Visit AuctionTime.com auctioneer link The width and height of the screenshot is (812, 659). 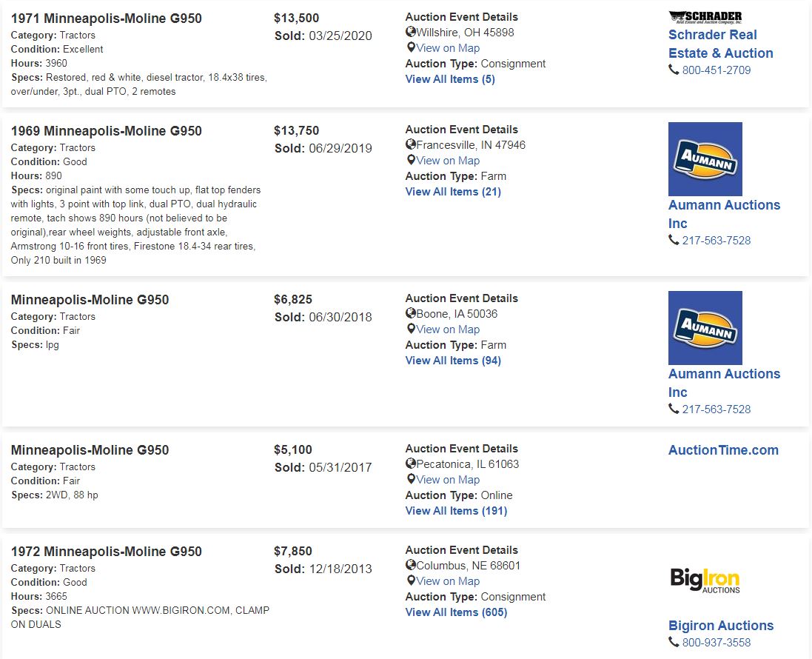pyautogui.click(x=723, y=450)
